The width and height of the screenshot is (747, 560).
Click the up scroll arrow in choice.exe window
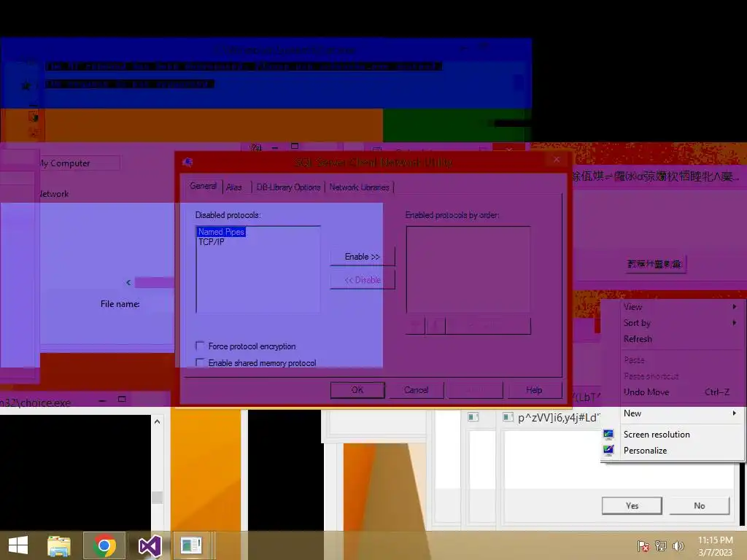coord(158,421)
